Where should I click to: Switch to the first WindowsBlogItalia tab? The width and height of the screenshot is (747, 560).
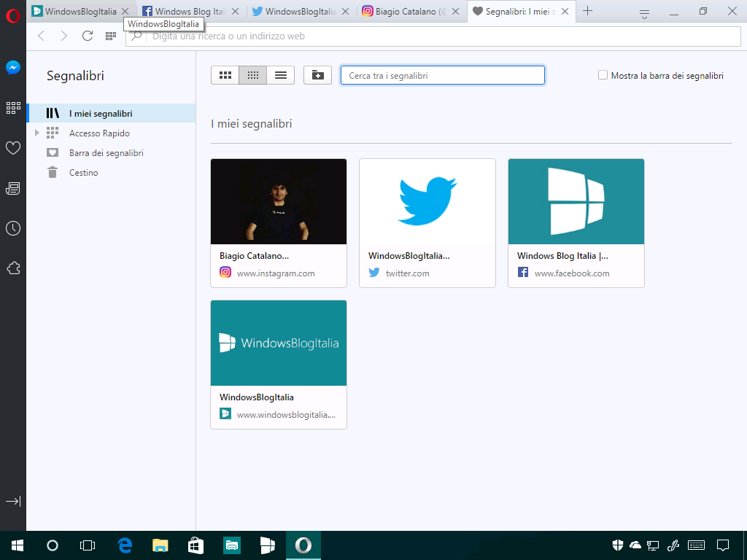(80, 12)
